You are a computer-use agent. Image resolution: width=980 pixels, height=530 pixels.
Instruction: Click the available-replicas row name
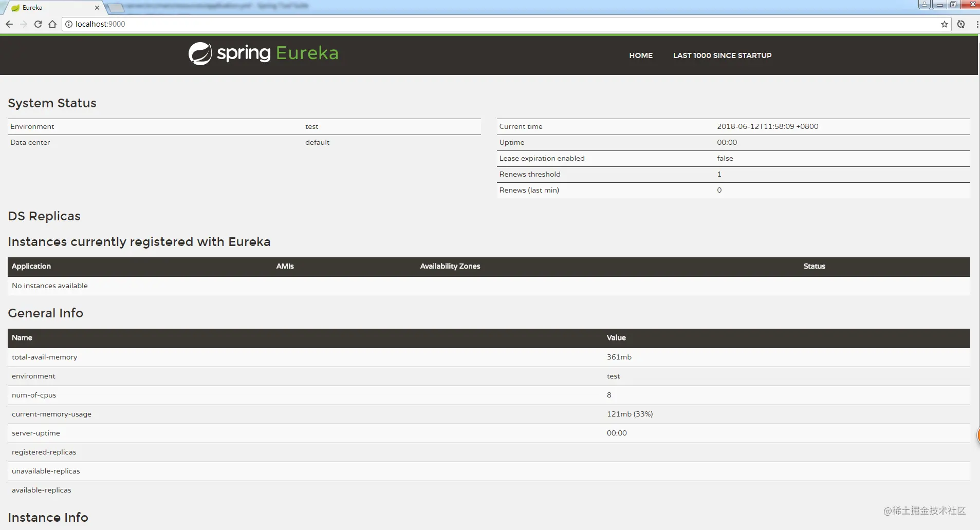42,490
